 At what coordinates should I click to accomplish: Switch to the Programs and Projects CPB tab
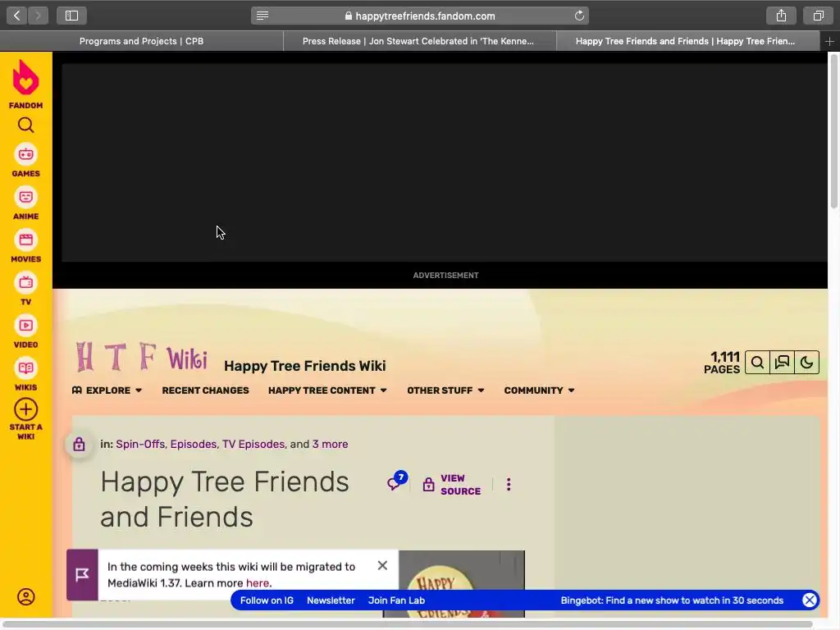tap(141, 41)
